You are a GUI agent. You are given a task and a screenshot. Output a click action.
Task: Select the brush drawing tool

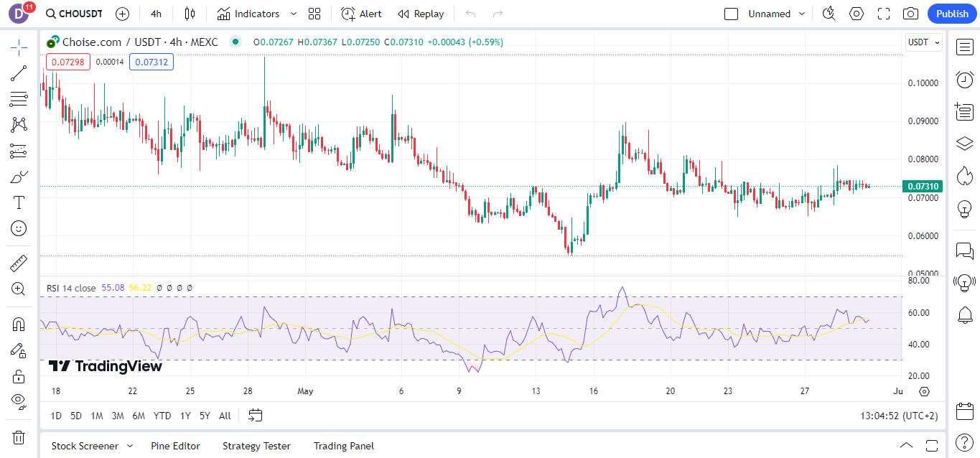pos(19,177)
